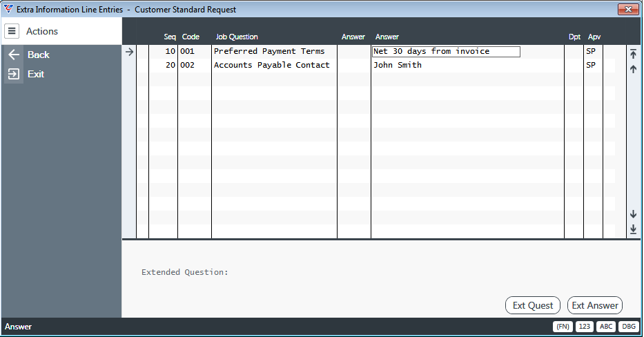Click the Job Question column header
The width and height of the screenshot is (644, 337).
[237, 37]
